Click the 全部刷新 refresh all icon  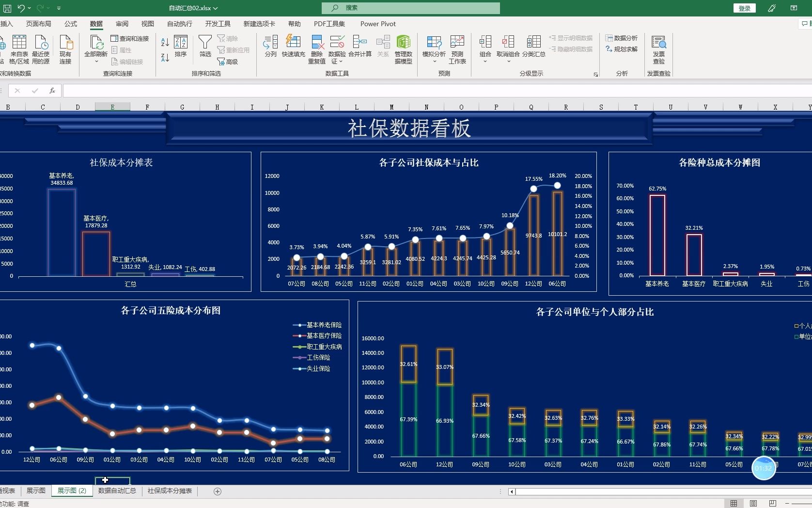pyautogui.click(x=96, y=43)
